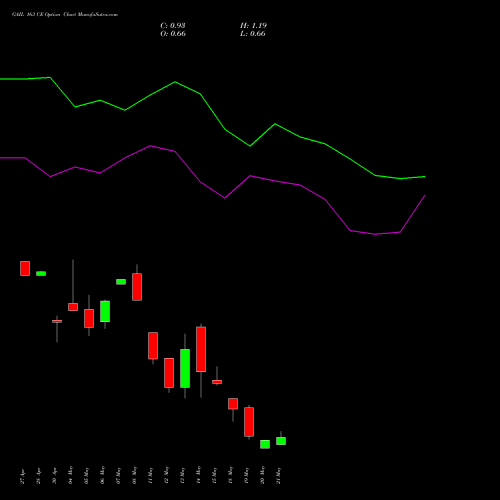Select the green candlestick for 06 May

pyautogui.click(x=105, y=311)
